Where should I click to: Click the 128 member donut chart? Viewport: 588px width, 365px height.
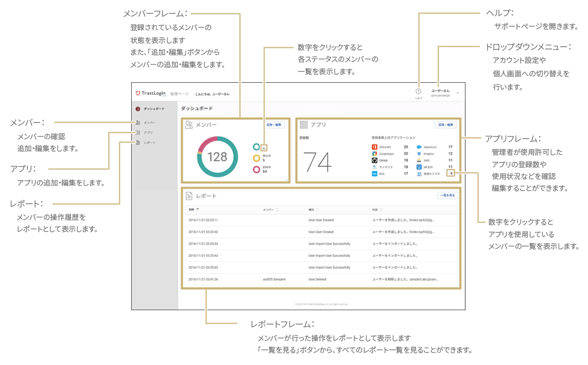click(x=218, y=157)
